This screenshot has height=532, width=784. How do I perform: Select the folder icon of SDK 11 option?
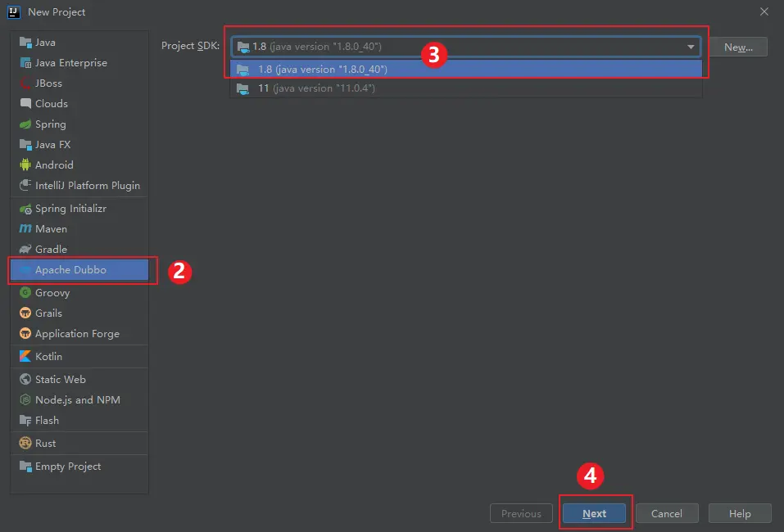[243, 89]
